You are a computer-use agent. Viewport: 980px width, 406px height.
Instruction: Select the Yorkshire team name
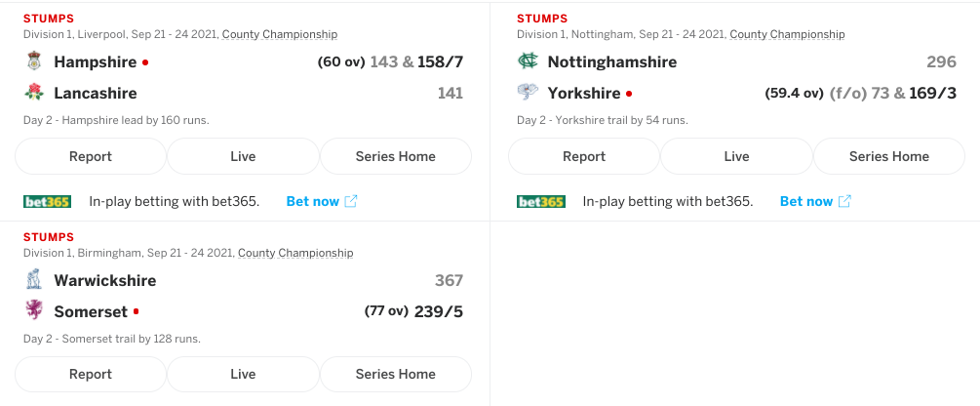coord(584,94)
